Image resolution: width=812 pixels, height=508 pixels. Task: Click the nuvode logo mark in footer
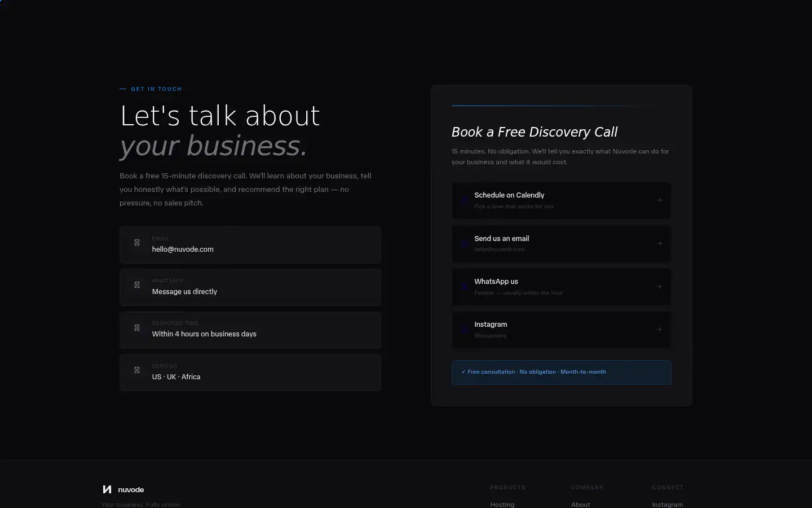point(107,489)
